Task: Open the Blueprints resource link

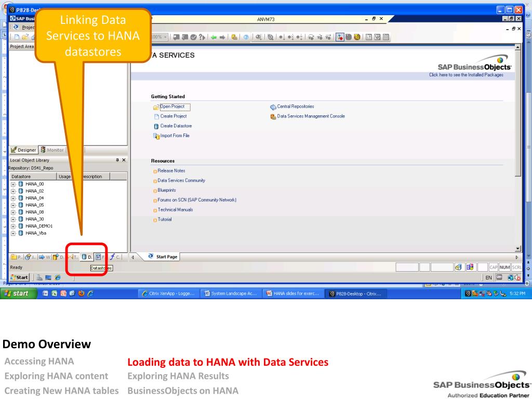Action: [x=167, y=190]
